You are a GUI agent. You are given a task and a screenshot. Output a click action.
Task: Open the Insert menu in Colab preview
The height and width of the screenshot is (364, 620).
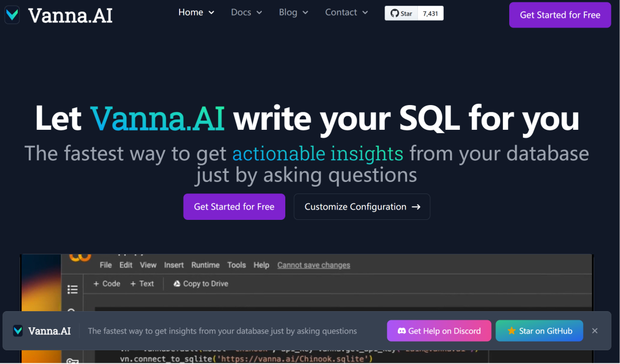(x=174, y=265)
